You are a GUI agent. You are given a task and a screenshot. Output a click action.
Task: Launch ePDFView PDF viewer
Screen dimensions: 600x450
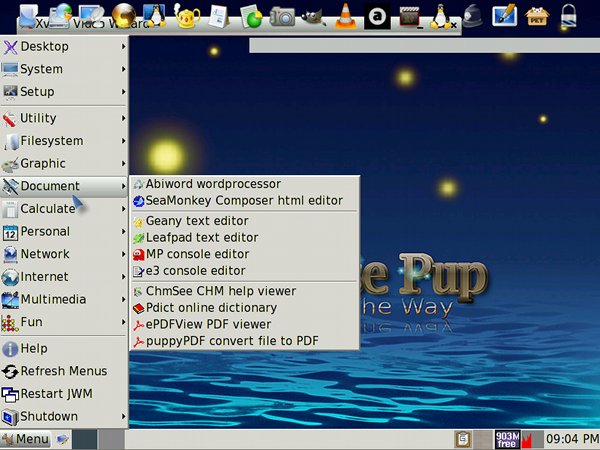[x=245, y=324]
